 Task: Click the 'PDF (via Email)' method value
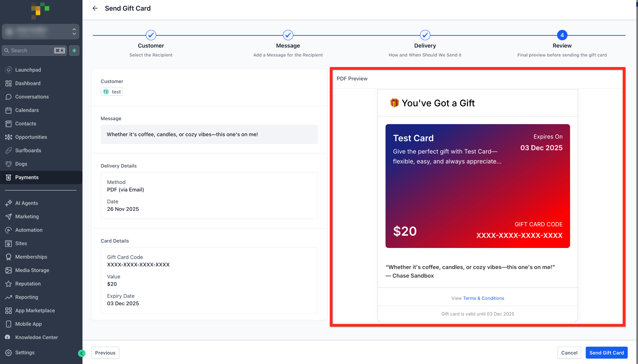click(125, 190)
